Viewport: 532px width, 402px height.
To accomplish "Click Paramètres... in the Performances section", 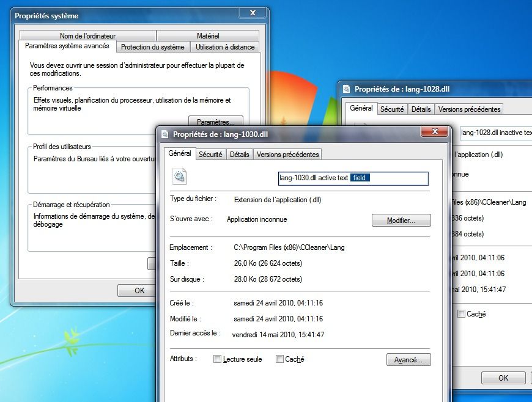I will tap(215, 122).
